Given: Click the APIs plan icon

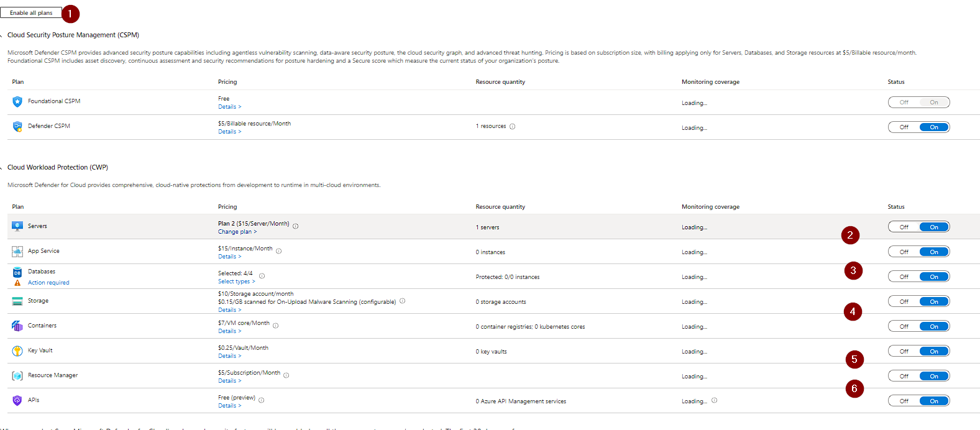Looking at the screenshot, I should pyautogui.click(x=17, y=400).
